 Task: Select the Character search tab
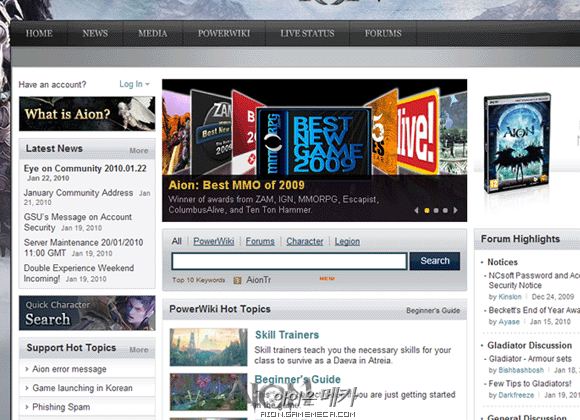(305, 241)
